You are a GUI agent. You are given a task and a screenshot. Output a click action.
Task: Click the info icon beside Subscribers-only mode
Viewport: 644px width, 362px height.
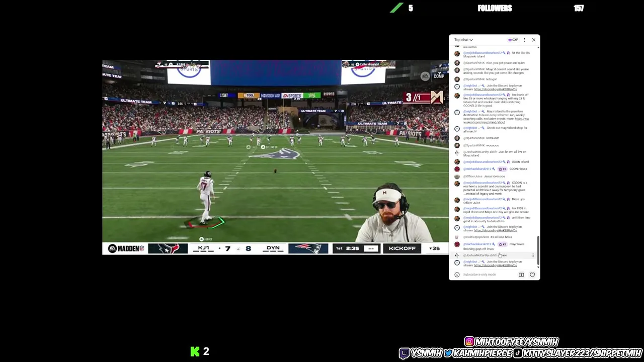457,275
